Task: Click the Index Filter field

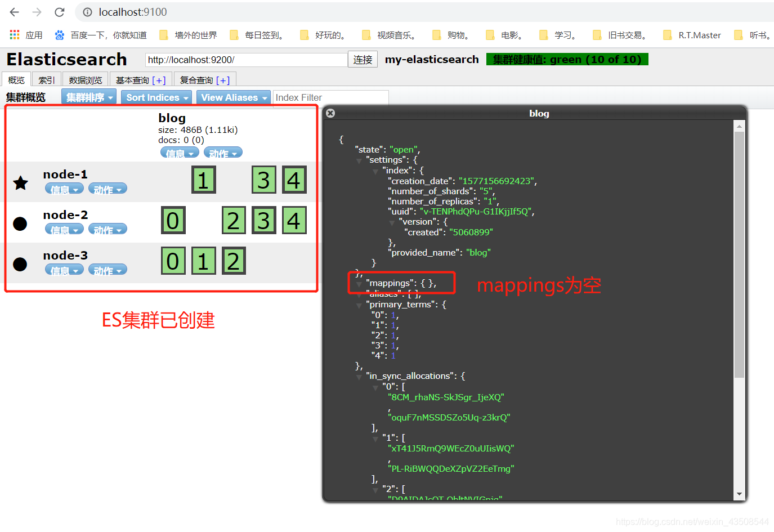Action: [331, 97]
